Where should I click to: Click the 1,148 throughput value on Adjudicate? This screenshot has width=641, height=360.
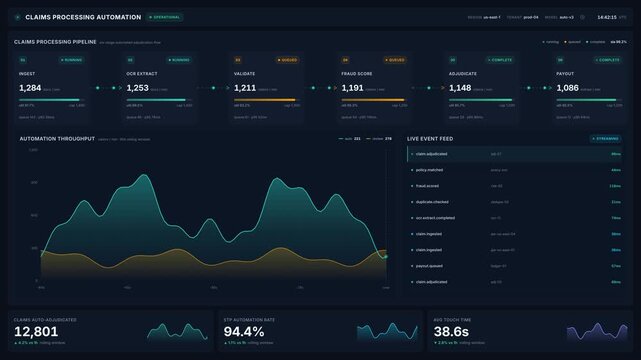click(460, 88)
